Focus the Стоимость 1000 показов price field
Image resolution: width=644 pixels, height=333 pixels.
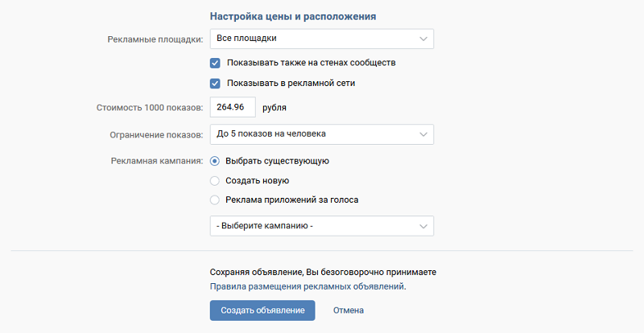(232, 108)
